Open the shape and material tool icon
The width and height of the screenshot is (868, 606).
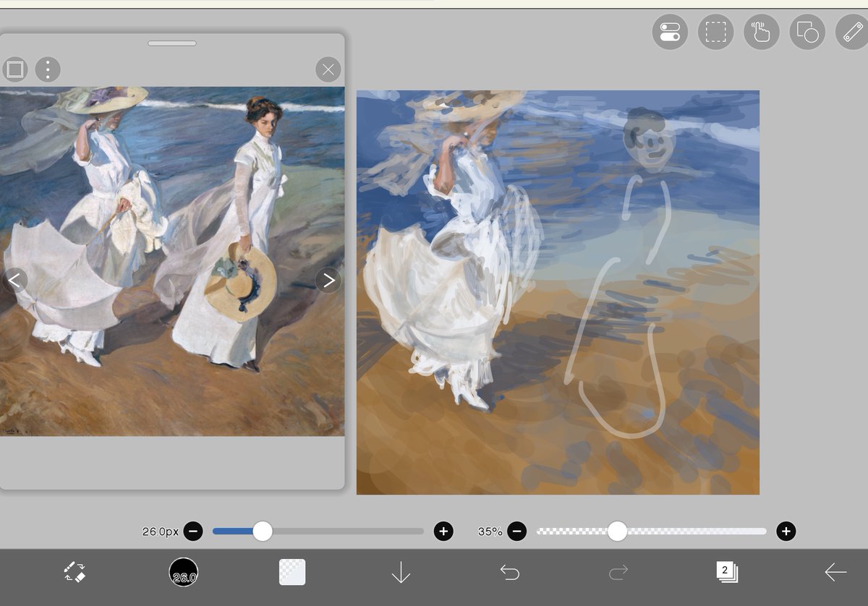[x=807, y=33]
